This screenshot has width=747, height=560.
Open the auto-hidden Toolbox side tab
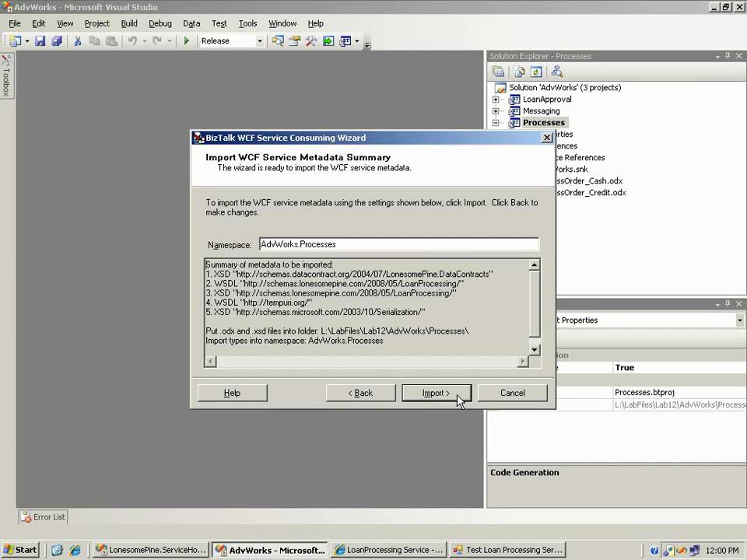pos(6,75)
